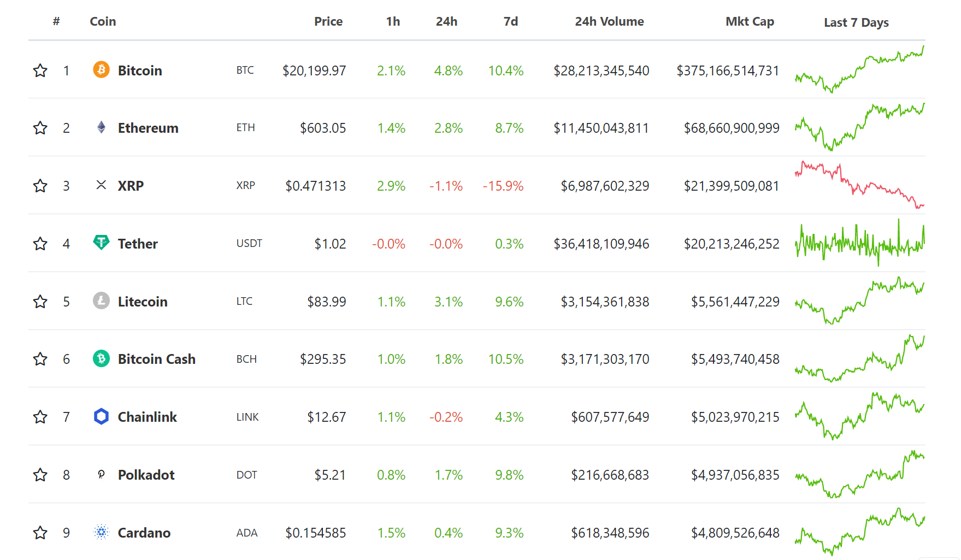Viewport: 961px width, 560px height.
Task: Click Bitcoin 24h volume $28,213,345,540
Action: (602, 70)
